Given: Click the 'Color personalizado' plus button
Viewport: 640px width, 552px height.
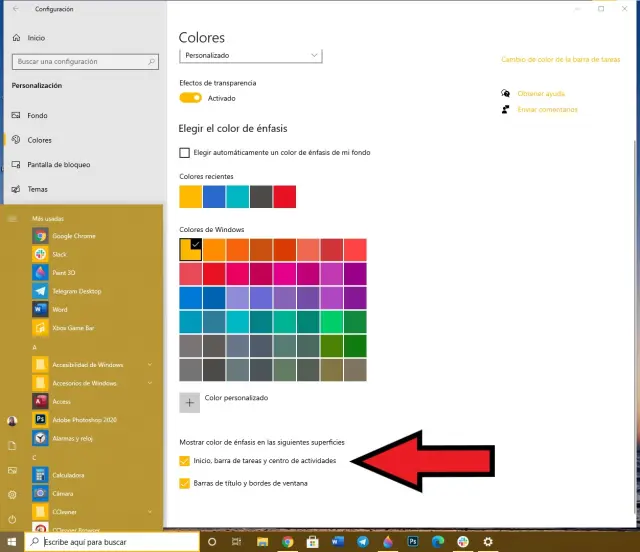Looking at the screenshot, I should pyautogui.click(x=190, y=402).
